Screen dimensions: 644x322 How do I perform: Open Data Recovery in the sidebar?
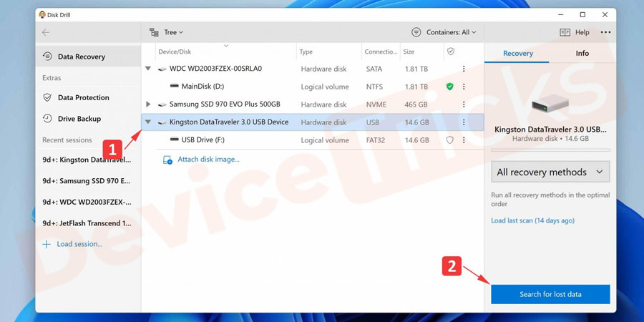[88, 57]
